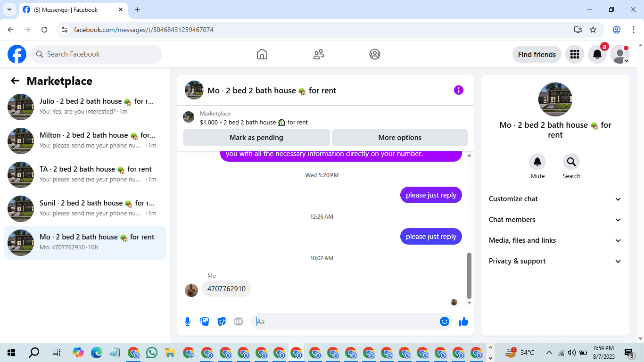Switch to the Messenger | Facebook browser tab

click(x=73, y=9)
